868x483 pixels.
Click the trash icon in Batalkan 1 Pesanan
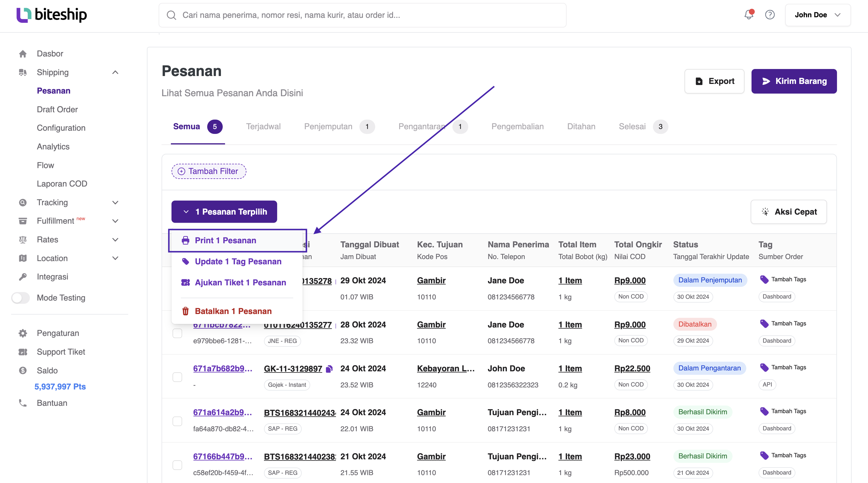185,311
